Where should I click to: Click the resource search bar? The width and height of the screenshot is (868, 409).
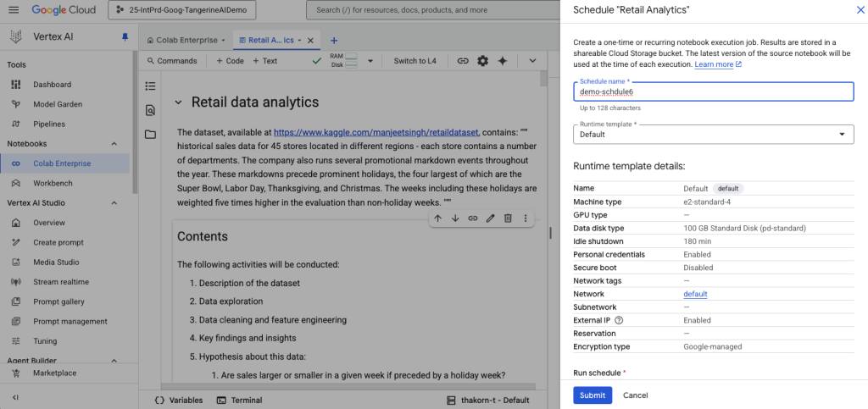[433, 10]
